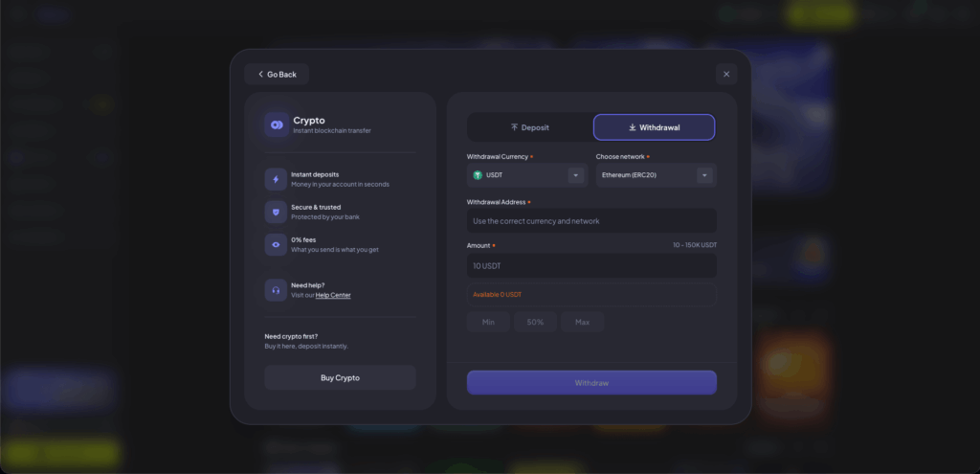Click the Amount input field
This screenshot has height=474, width=980.
(591, 266)
